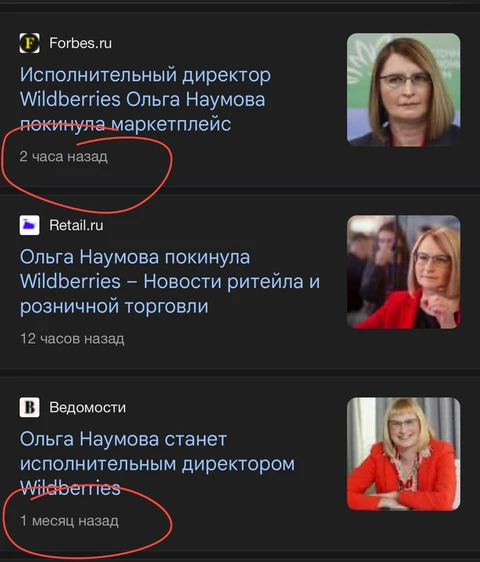Open the Retail.ru source name
This screenshot has width=480, height=562.
[x=76, y=225]
